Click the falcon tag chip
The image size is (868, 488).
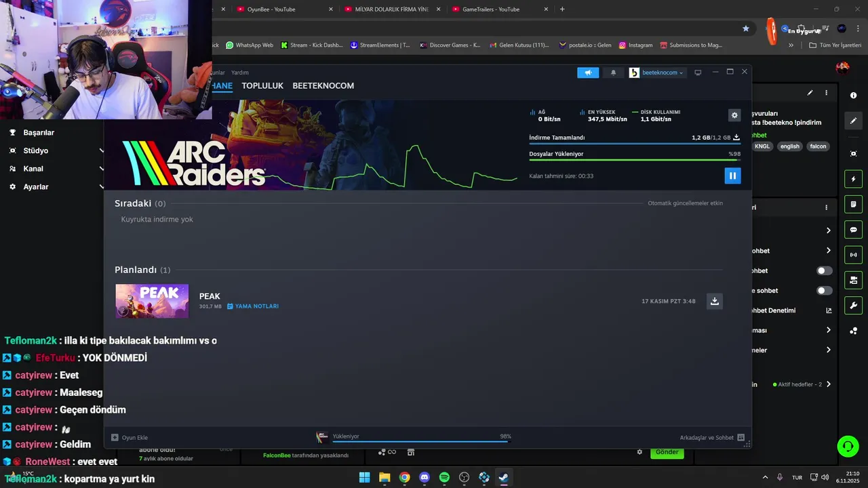[818, 146]
